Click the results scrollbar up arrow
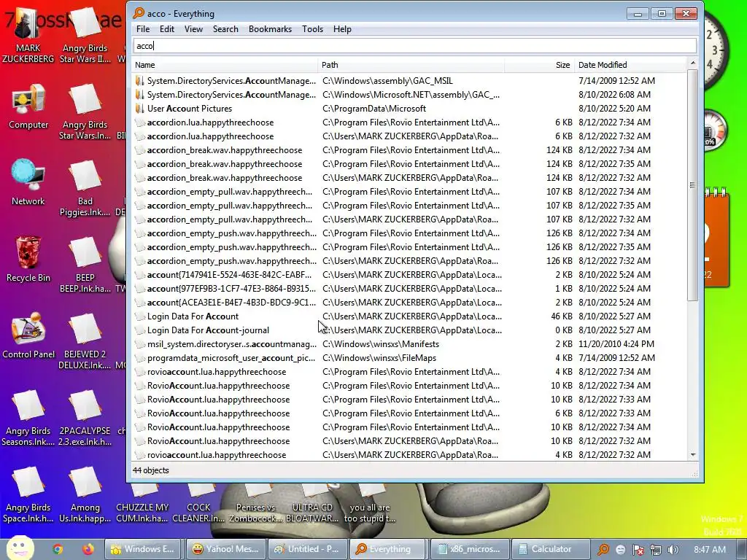Image resolution: width=747 pixels, height=560 pixels. coord(693,63)
